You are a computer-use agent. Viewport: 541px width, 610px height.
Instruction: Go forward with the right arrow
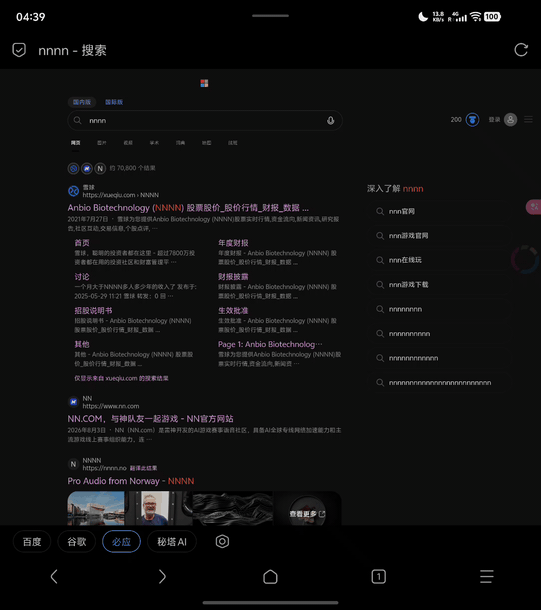pos(162,577)
